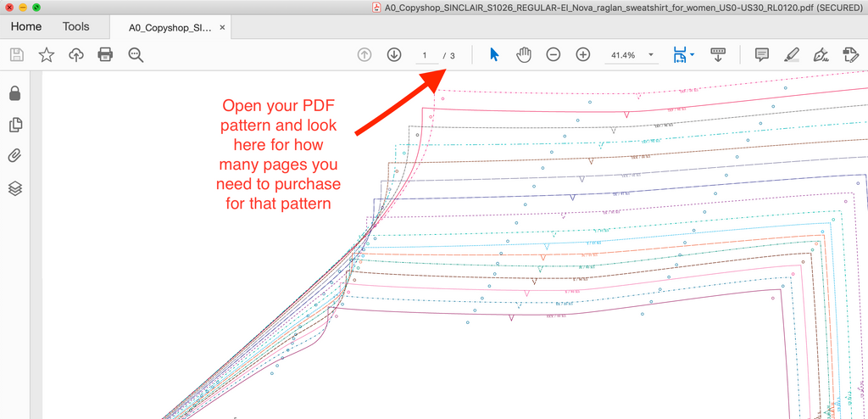Select the arrow selection tool
The height and width of the screenshot is (419, 868).
(494, 55)
